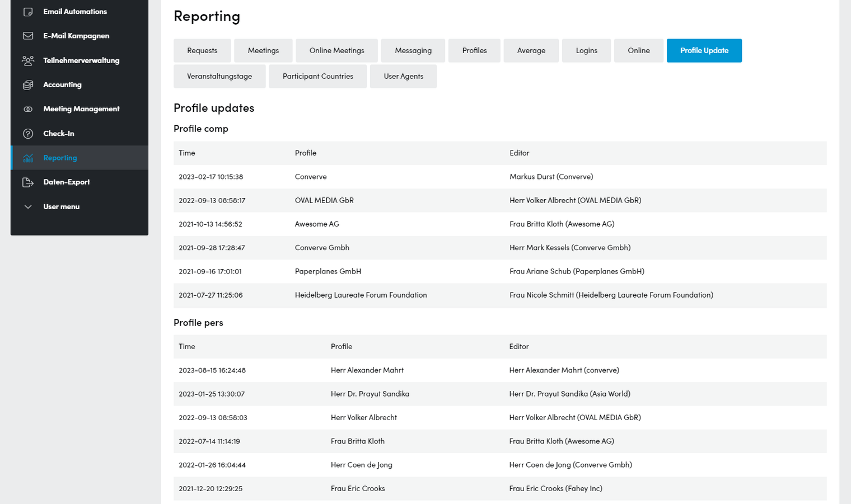
Task: Click timestamp 2021-07-27 11:25:06
Action: click(211, 295)
